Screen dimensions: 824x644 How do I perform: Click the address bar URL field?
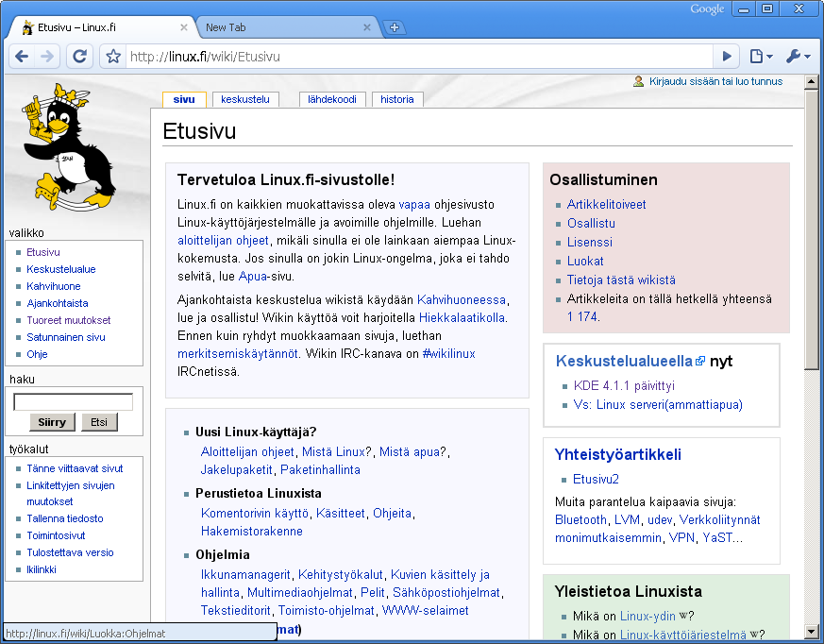415,57
